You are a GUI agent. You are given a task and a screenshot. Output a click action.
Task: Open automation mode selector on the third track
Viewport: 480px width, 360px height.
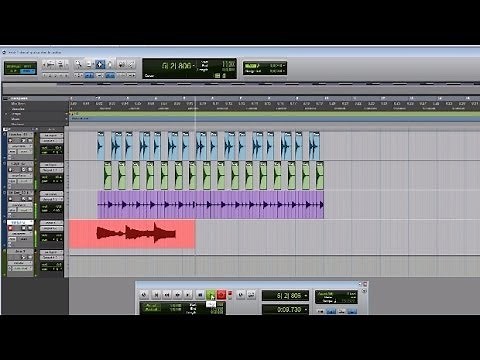coord(25,210)
